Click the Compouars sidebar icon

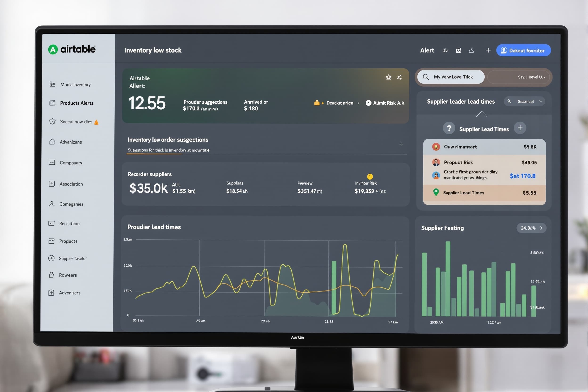(x=52, y=163)
